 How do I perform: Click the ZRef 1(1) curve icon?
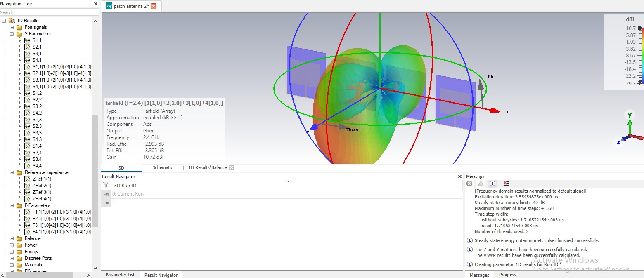click(27, 179)
